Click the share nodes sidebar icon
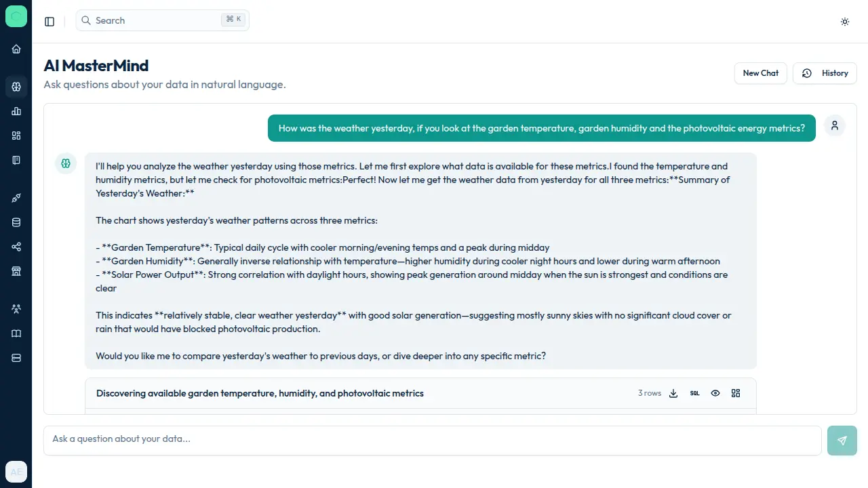The image size is (868, 488). click(16, 247)
